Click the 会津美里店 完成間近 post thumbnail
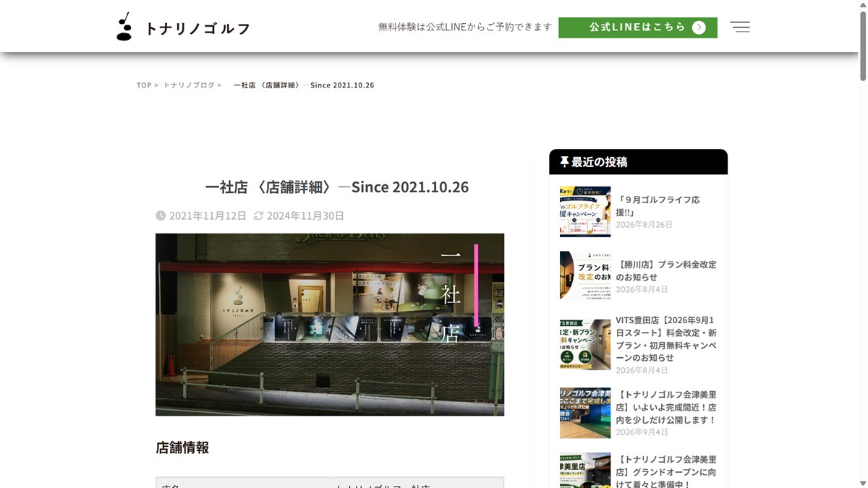Viewport: 868px width, 488px height. 585,413
